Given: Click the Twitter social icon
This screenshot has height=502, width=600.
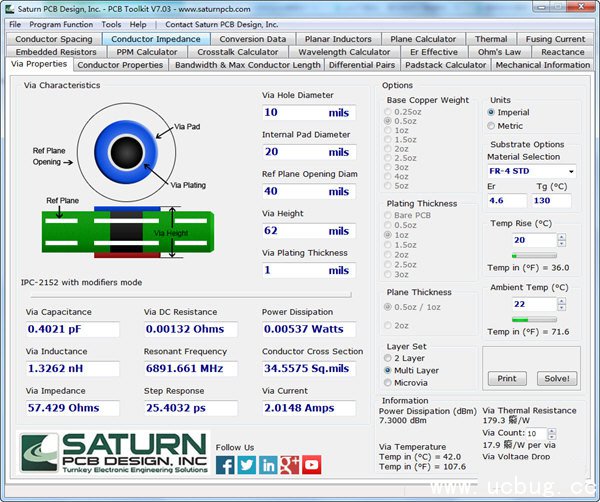Looking at the screenshot, I should tap(247, 464).
